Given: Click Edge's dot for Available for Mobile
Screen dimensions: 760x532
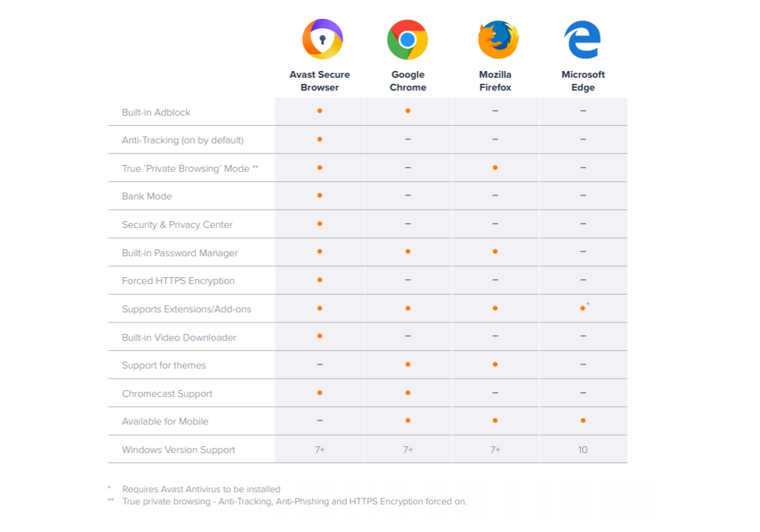Looking at the screenshot, I should point(583,420).
